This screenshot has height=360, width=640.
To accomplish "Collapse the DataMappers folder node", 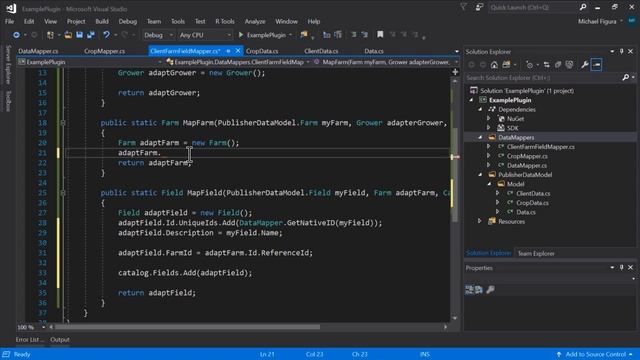I will pos(480,138).
